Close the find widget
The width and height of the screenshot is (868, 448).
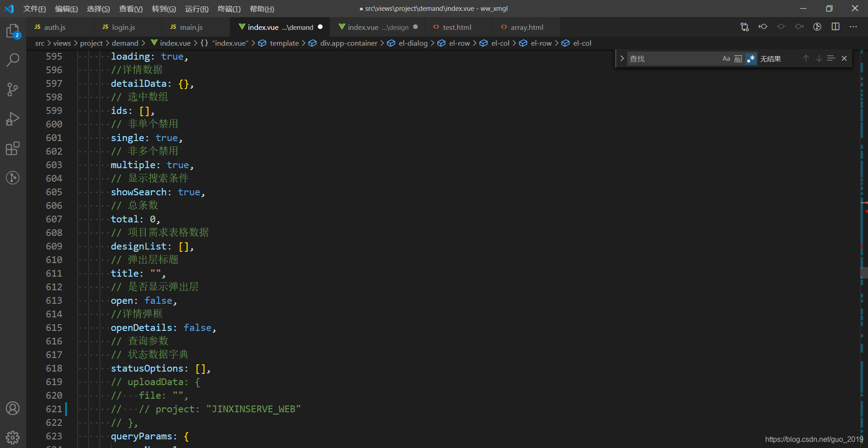pos(844,58)
